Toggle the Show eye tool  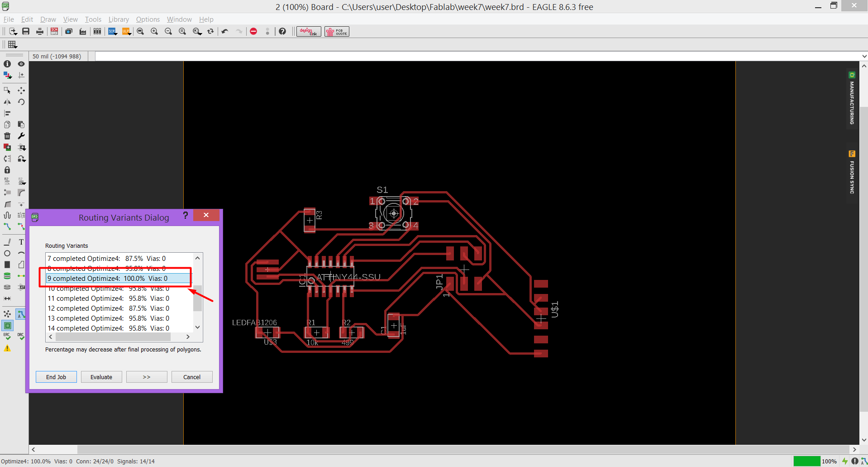[21, 64]
